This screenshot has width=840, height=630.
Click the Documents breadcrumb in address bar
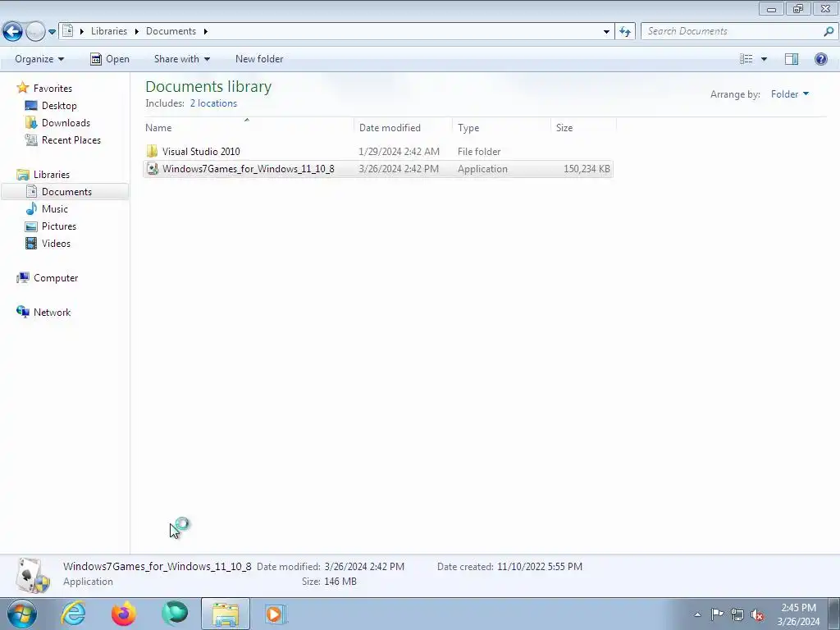(x=171, y=31)
